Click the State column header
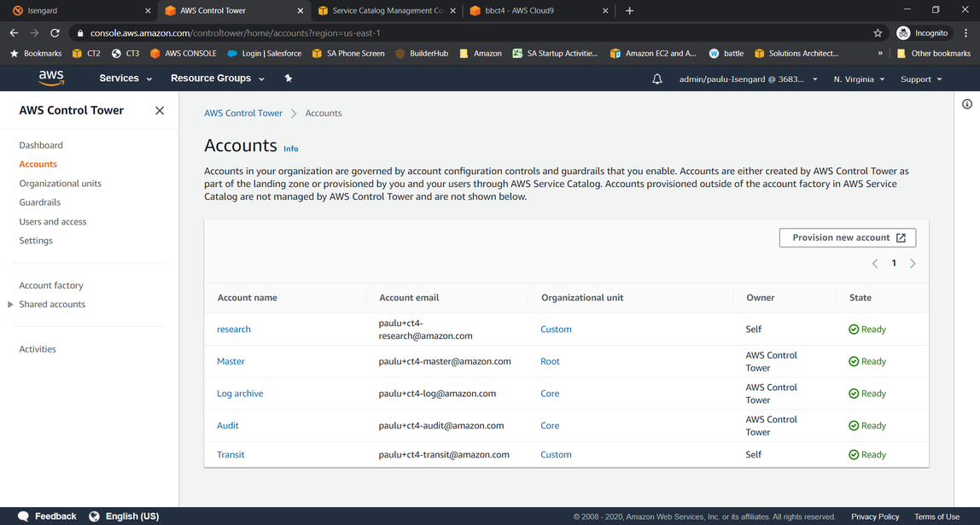This screenshot has width=980, height=525. (x=860, y=297)
